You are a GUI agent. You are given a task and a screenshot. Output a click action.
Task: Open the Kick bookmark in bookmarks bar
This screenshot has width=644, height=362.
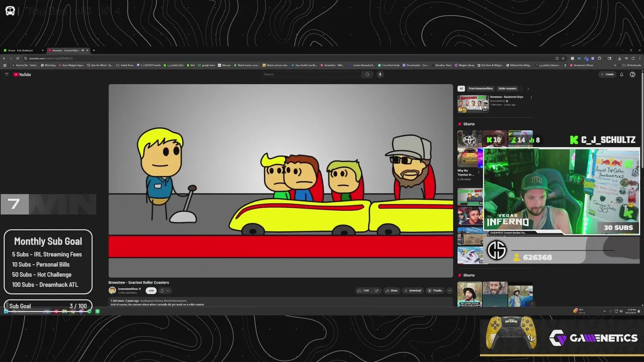(x=191, y=65)
